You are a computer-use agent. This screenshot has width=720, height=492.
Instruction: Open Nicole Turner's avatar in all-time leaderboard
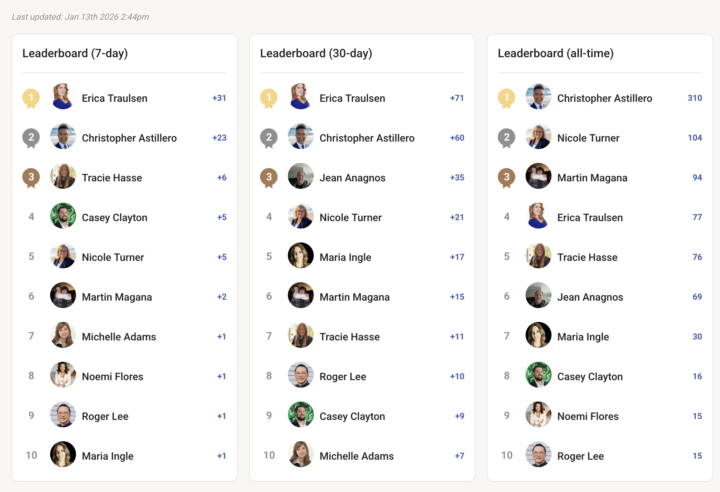539,136
